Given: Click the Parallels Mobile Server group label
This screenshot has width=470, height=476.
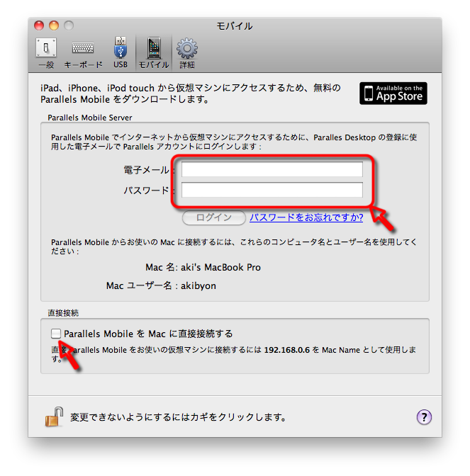Looking at the screenshot, I should [x=90, y=118].
